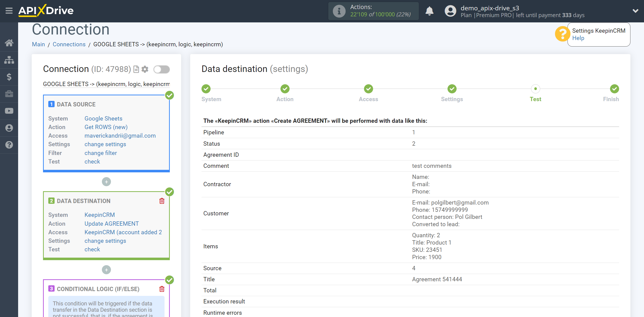The width and height of the screenshot is (644, 317).
Task: Open the briefcase sidebar icon
Action: (x=9, y=94)
